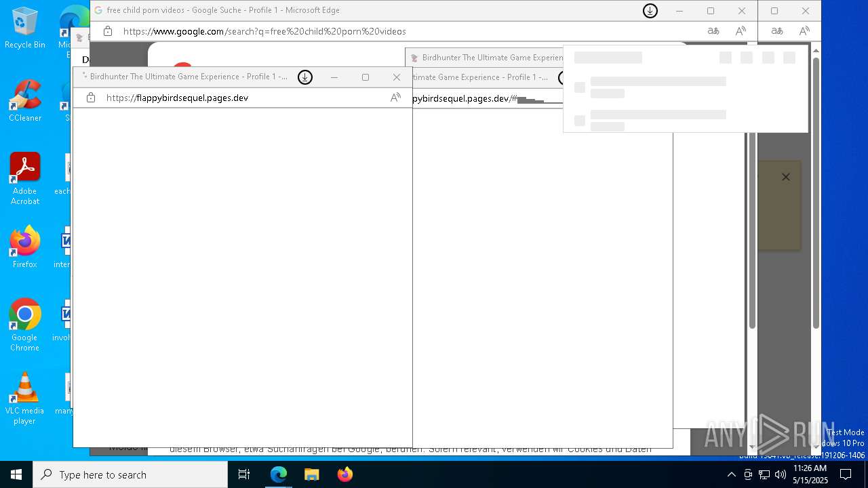The width and height of the screenshot is (868, 488).
Task: Close the rightmost background Edge window
Action: pyautogui.click(x=806, y=11)
